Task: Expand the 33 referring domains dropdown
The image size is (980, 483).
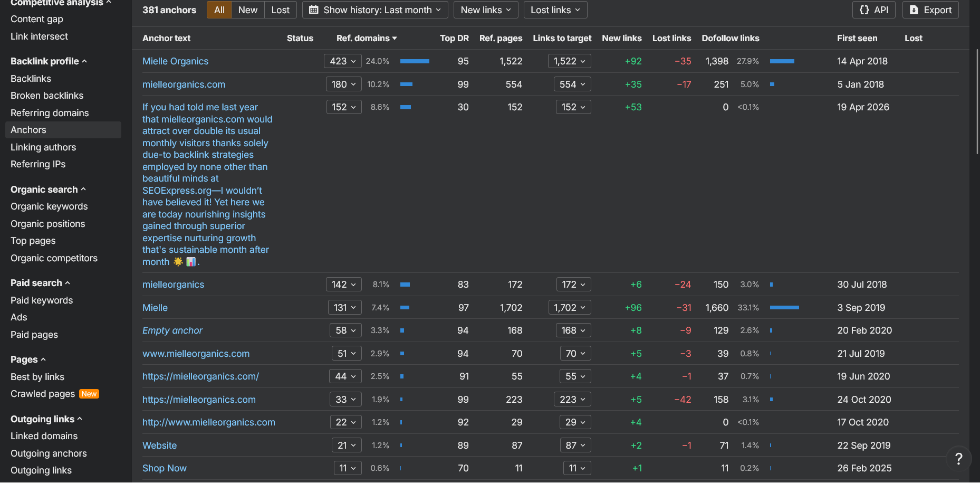Action: [x=346, y=400]
